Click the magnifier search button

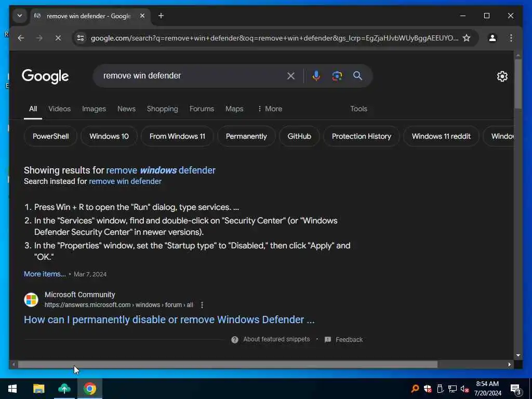pyautogui.click(x=357, y=76)
